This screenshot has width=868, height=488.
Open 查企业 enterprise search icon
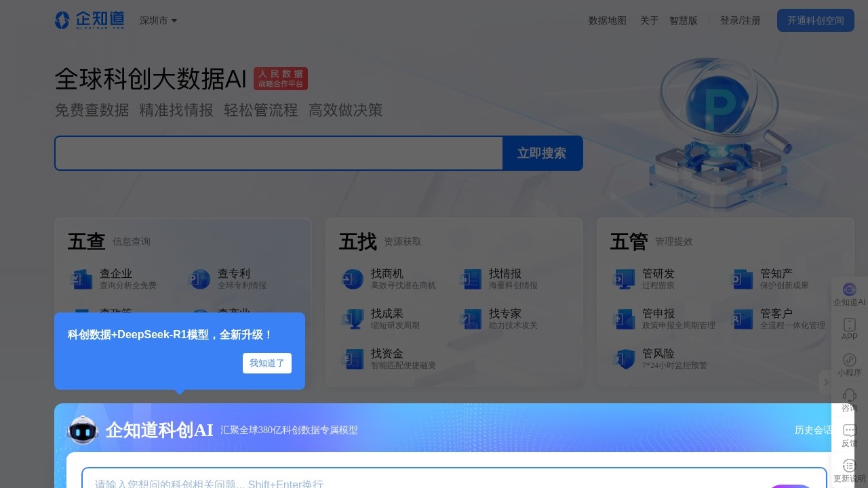click(82, 279)
